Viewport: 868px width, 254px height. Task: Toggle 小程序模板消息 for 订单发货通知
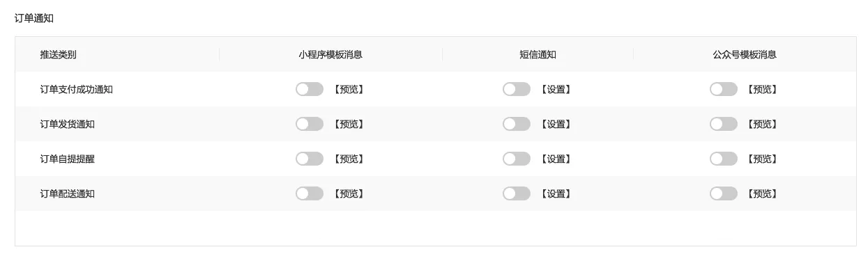tap(310, 124)
